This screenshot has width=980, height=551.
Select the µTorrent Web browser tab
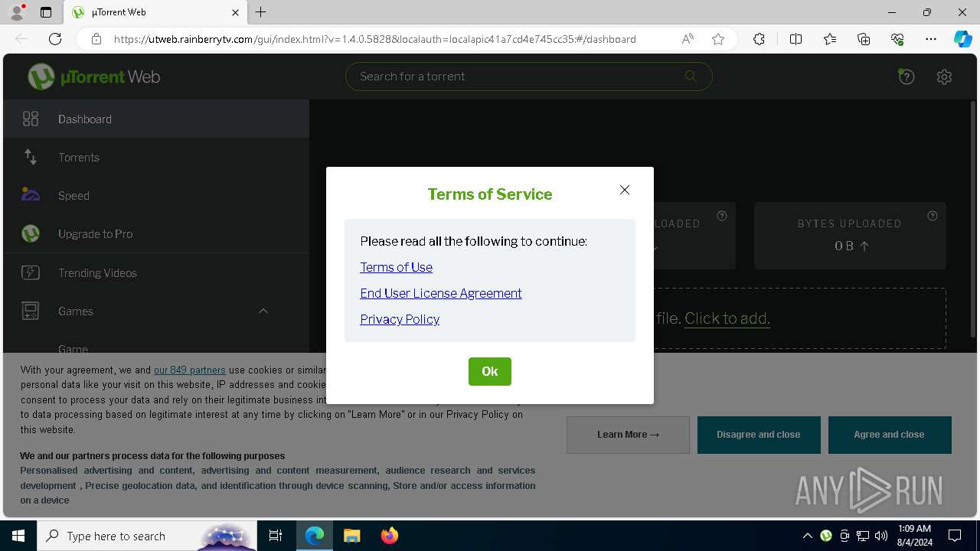[x=155, y=12]
